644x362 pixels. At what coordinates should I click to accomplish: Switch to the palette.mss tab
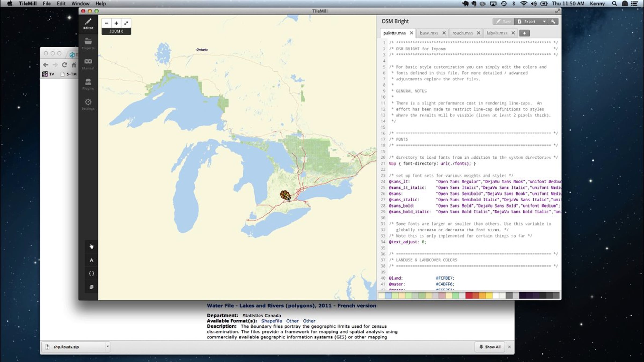394,33
